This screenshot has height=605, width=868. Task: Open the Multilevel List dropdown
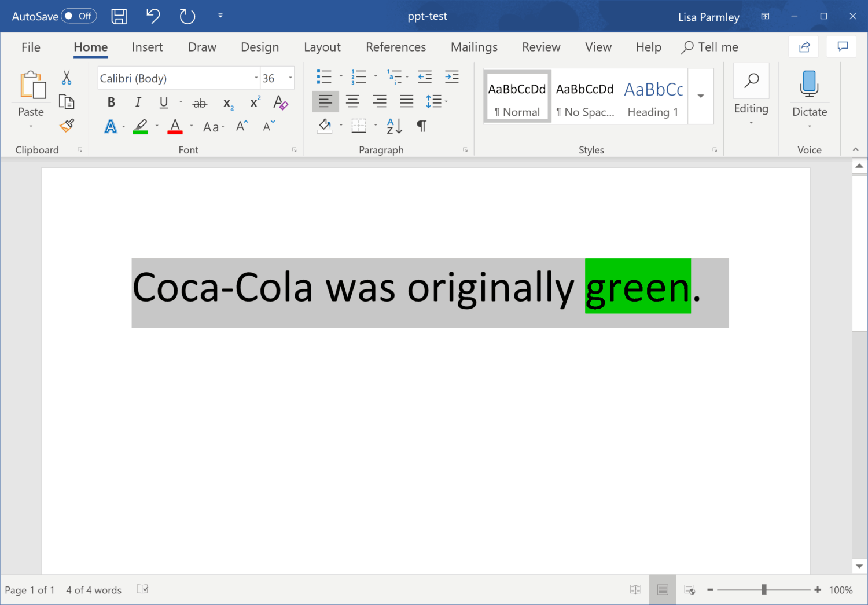coord(407,76)
